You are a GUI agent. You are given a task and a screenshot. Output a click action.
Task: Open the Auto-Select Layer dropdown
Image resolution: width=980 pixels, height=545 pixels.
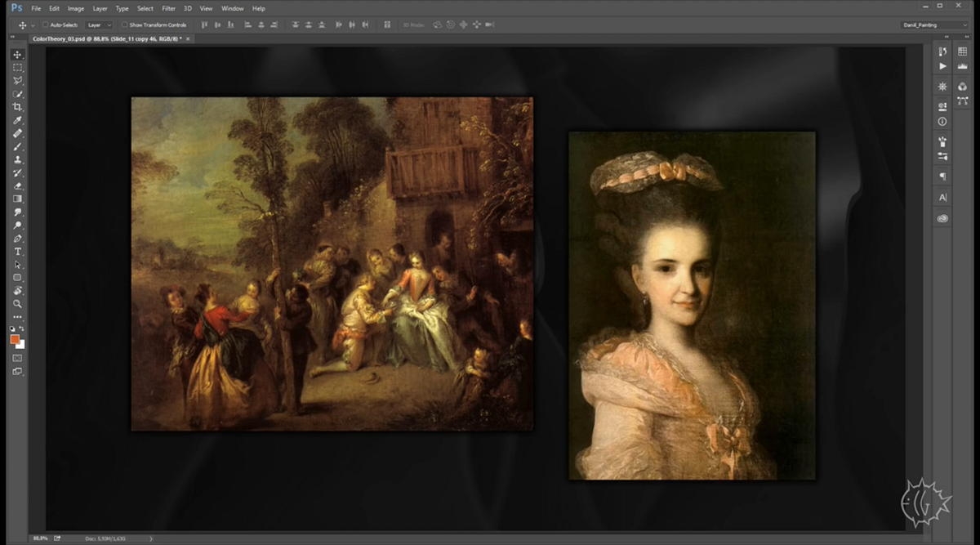click(99, 25)
